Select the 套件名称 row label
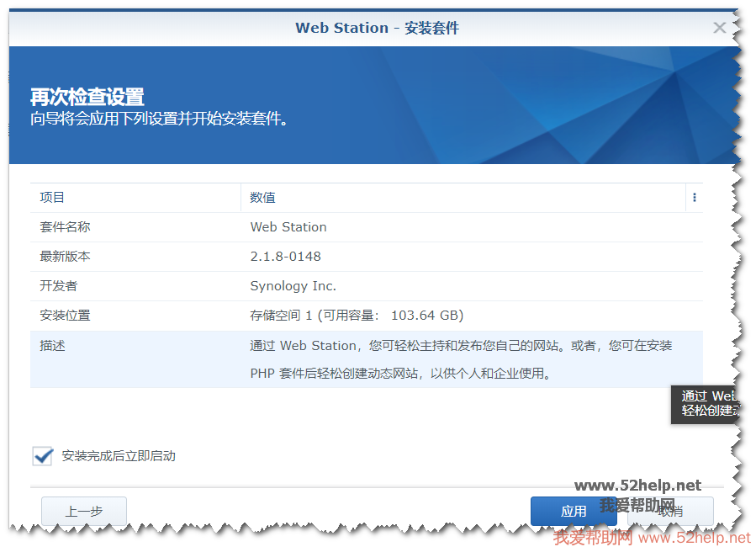 pos(65,227)
